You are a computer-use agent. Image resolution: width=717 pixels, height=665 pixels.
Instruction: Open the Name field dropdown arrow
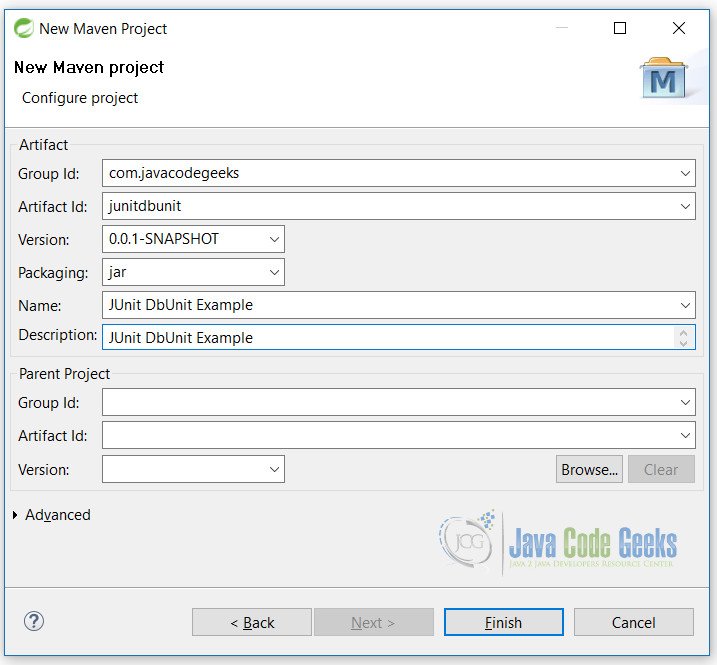(685, 305)
